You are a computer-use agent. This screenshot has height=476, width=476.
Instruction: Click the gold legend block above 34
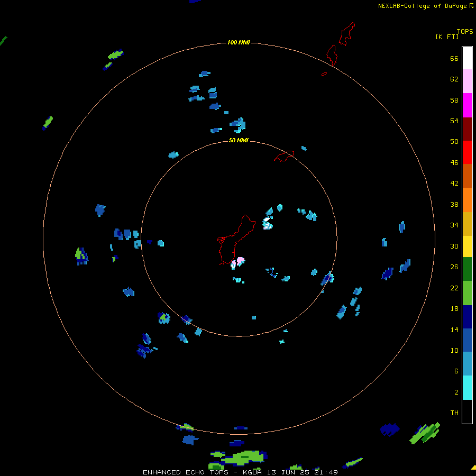[x=467, y=224]
